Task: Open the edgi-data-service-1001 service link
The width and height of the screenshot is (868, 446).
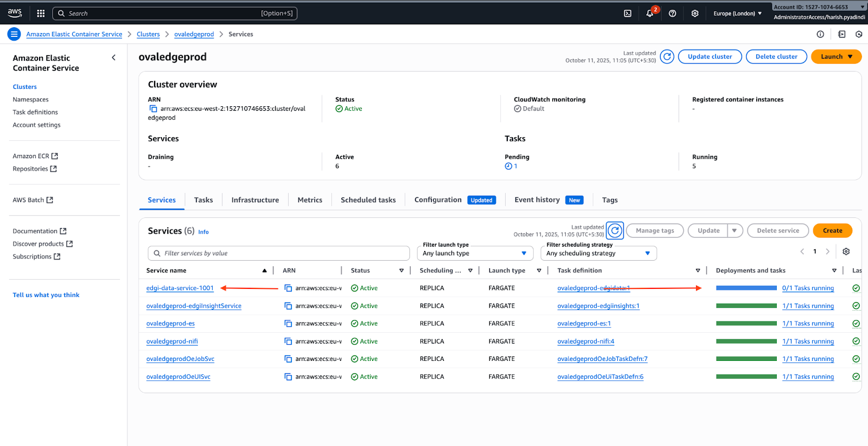Action: (x=180, y=288)
